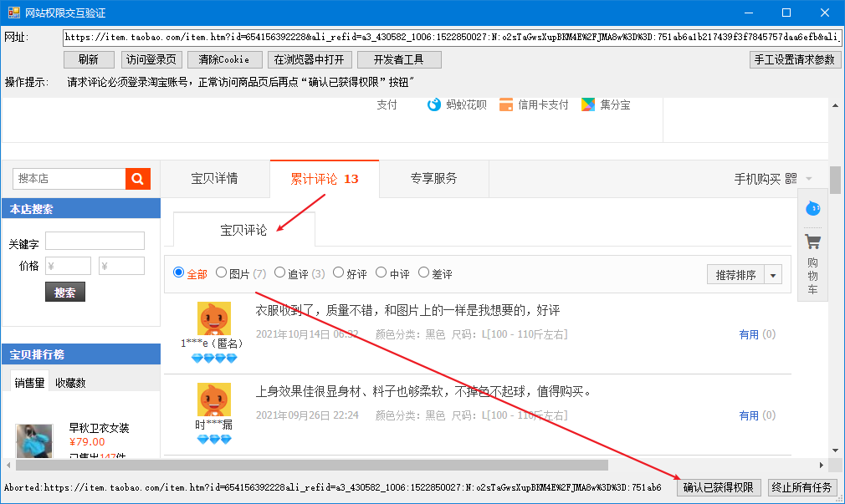Click the vertical scrollbar up arrow
The image size is (845, 504).
835,105
